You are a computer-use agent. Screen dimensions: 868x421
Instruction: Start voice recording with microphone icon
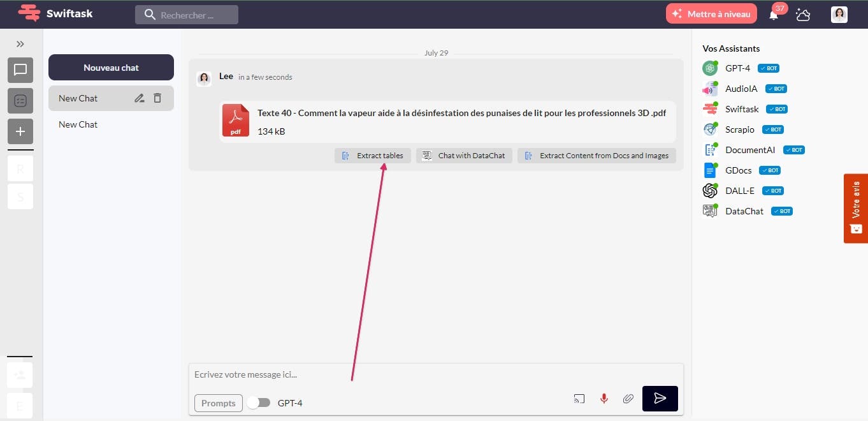click(604, 399)
